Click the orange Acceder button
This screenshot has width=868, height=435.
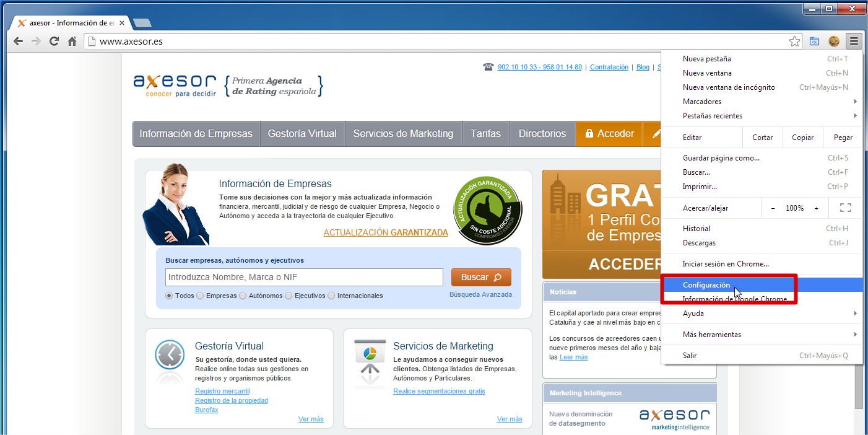pyautogui.click(x=609, y=134)
